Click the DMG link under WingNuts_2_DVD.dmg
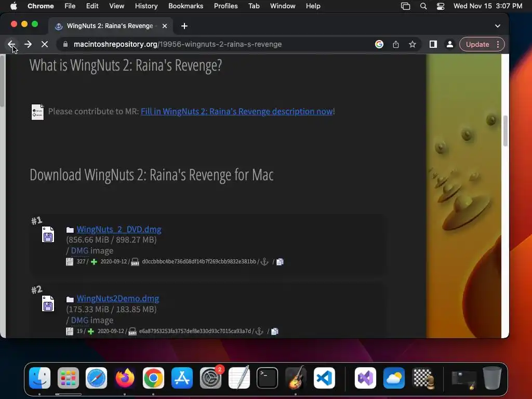Viewport: 532px width, 399px height. [79, 251]
